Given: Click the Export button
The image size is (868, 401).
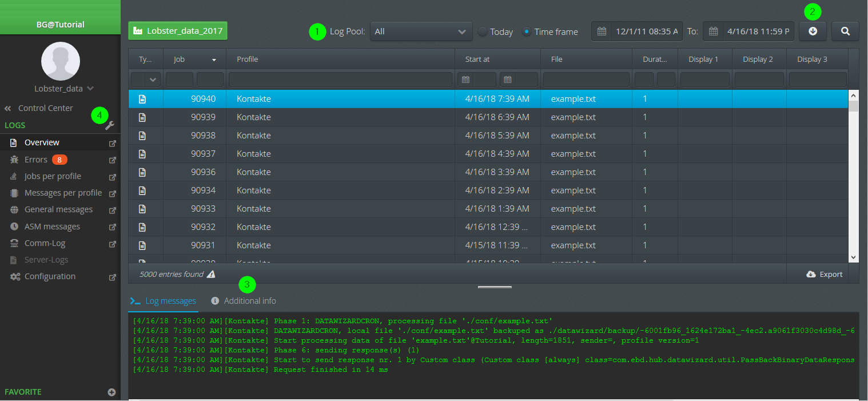Looking at the screenshot, I should point(824,274).
